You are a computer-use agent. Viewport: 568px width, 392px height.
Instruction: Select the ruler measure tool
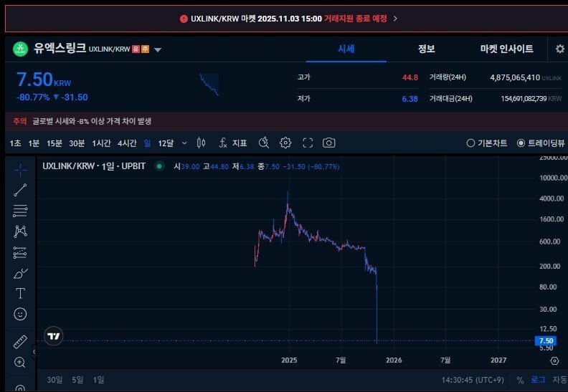coord(20,342)
